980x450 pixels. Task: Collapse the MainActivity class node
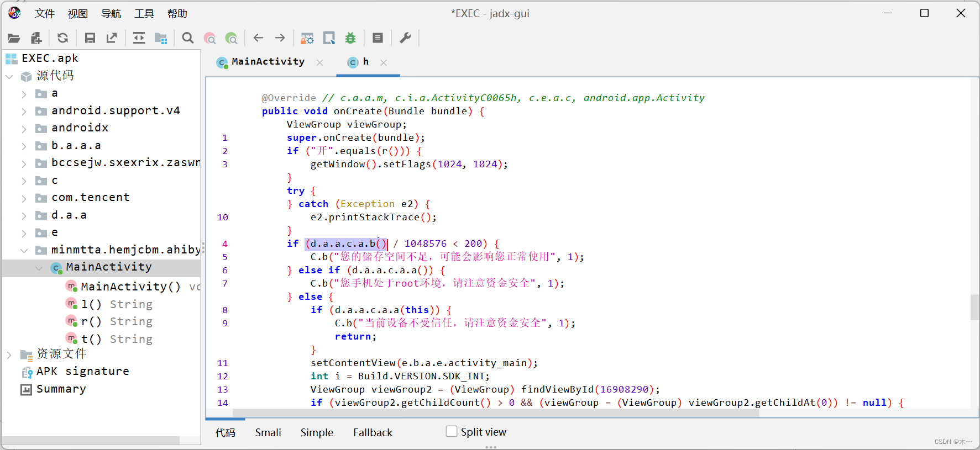click(x=39, y=268)
